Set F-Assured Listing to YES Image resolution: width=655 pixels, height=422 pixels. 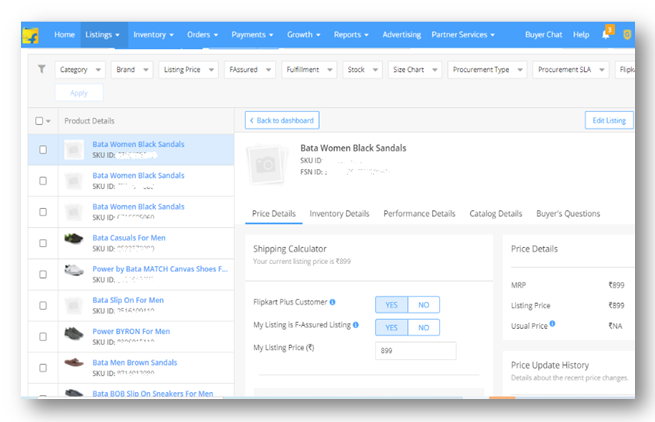[391, 328]
